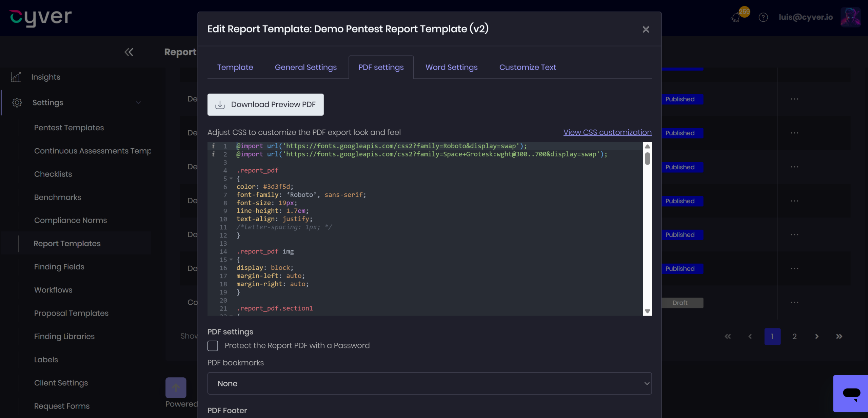
Task: Go to page 2
Action: 794,336
